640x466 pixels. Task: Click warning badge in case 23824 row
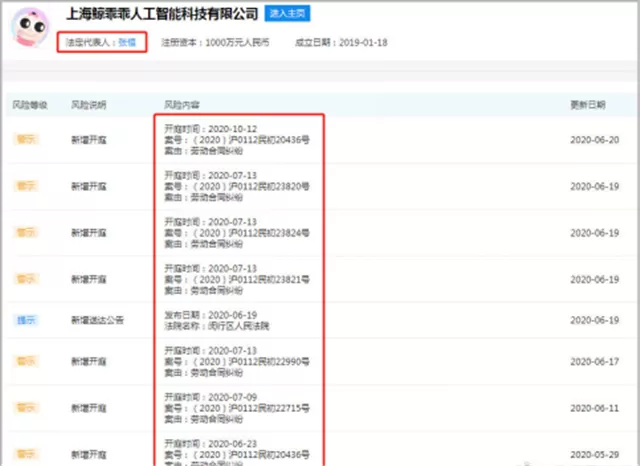26,233
